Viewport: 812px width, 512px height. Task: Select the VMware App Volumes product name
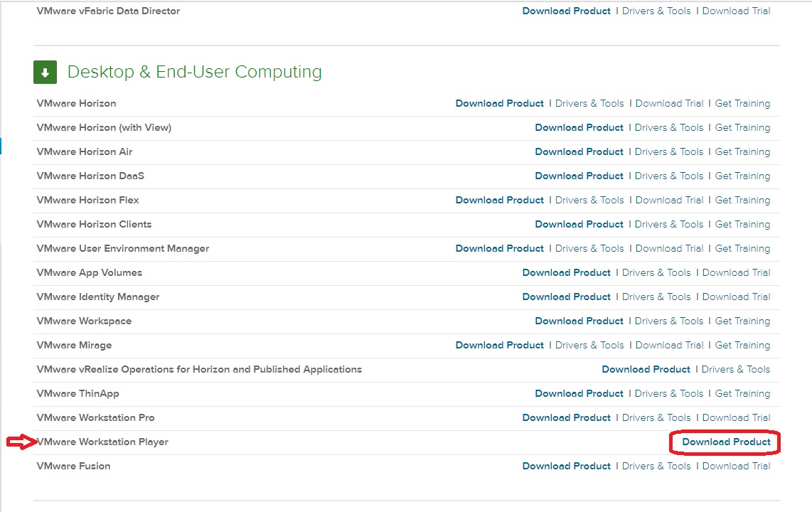89,273
